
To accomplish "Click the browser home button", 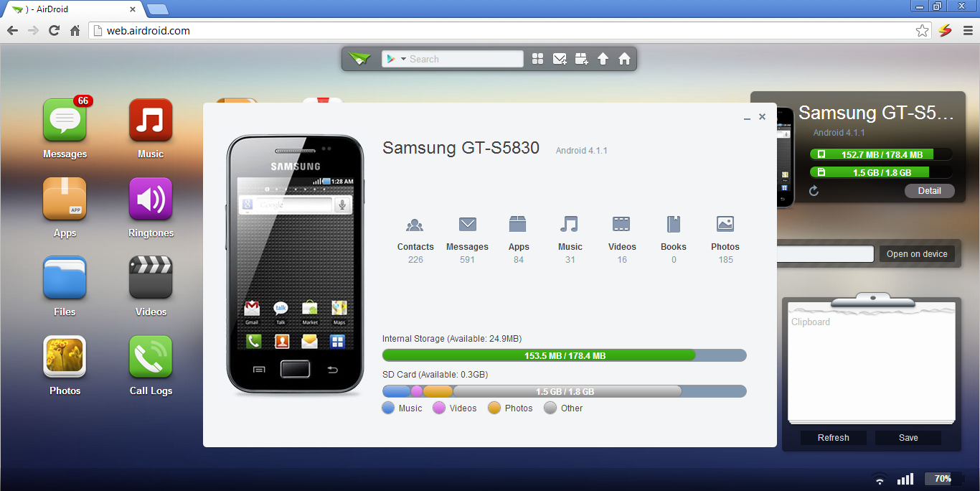I will pos(75,31).
